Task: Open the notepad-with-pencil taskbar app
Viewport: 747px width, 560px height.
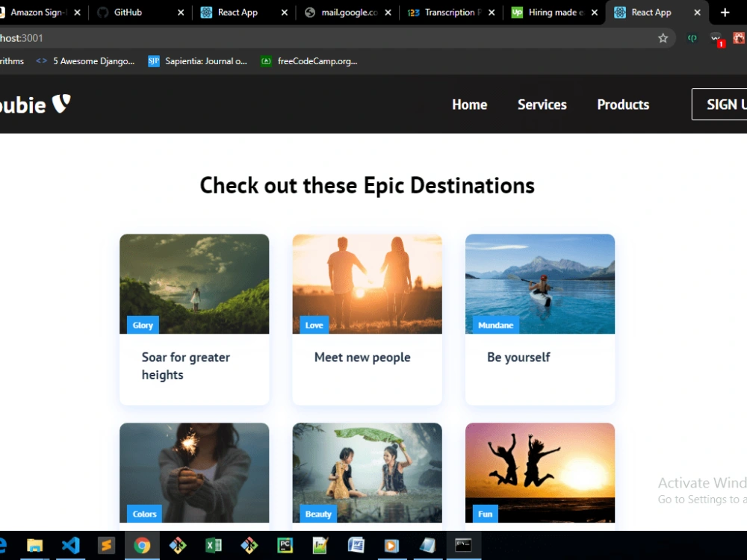Action: [320, 545]
